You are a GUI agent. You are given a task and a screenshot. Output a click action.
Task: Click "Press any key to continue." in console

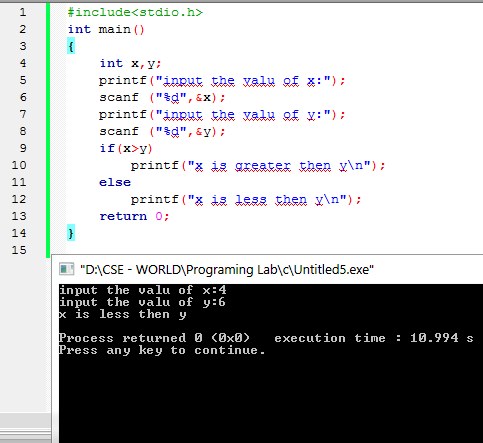[x=162, y=350]
